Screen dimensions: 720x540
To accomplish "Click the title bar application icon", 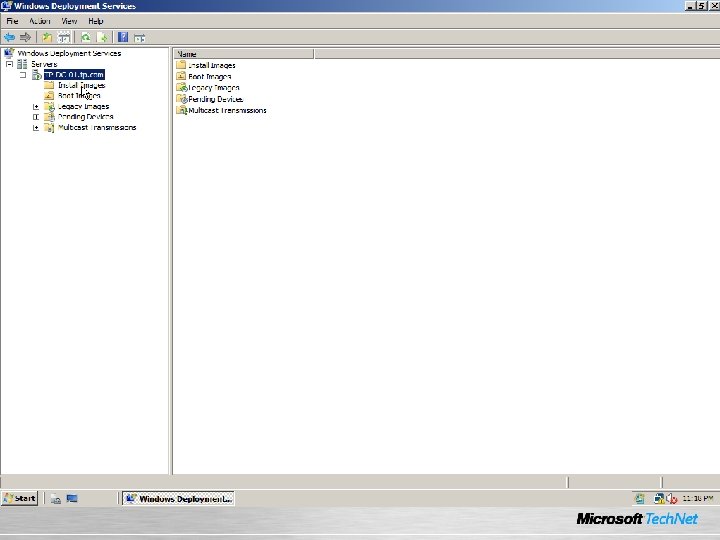I will click(6, 6).
